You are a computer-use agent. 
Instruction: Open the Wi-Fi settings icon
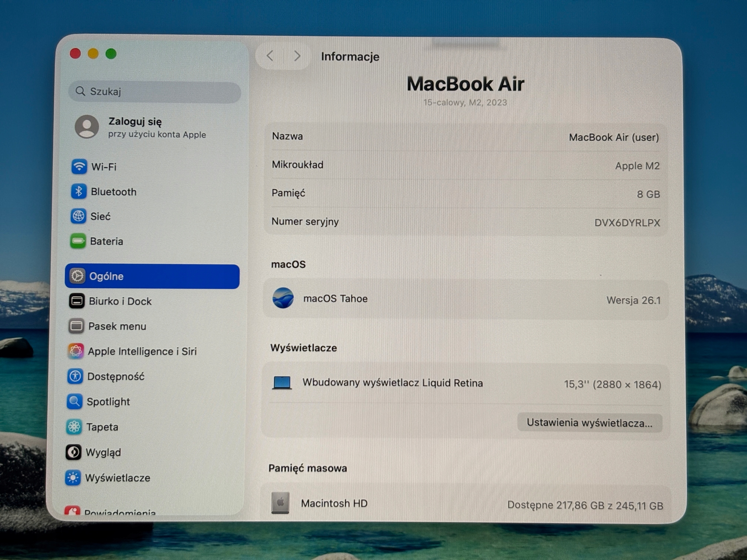[x=79, y=167]
